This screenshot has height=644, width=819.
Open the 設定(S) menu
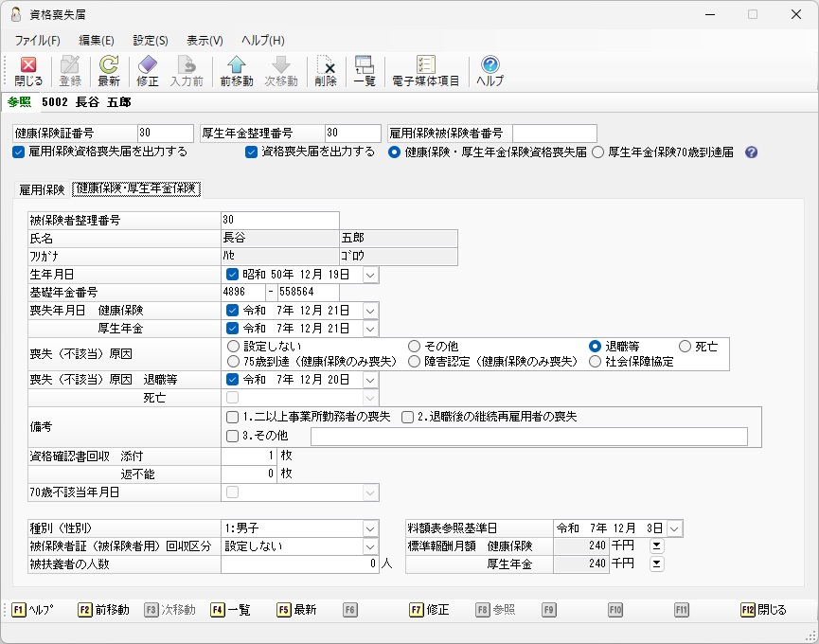pos(151,40)
